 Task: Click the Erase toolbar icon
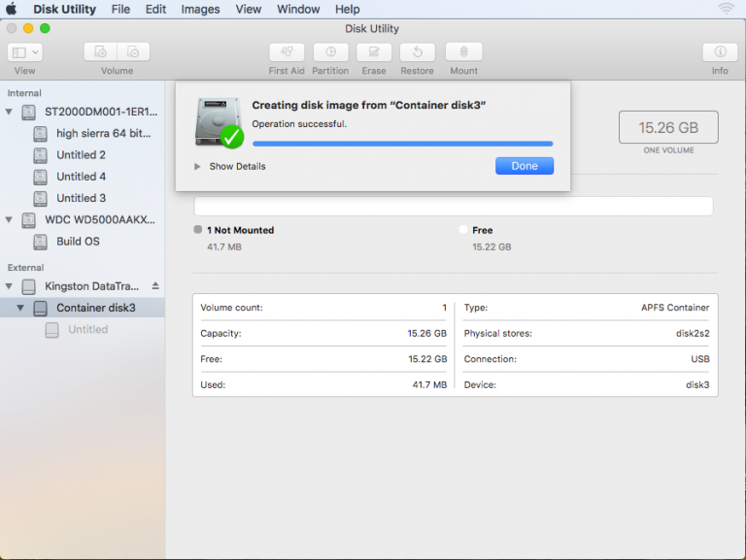(374, 51)
